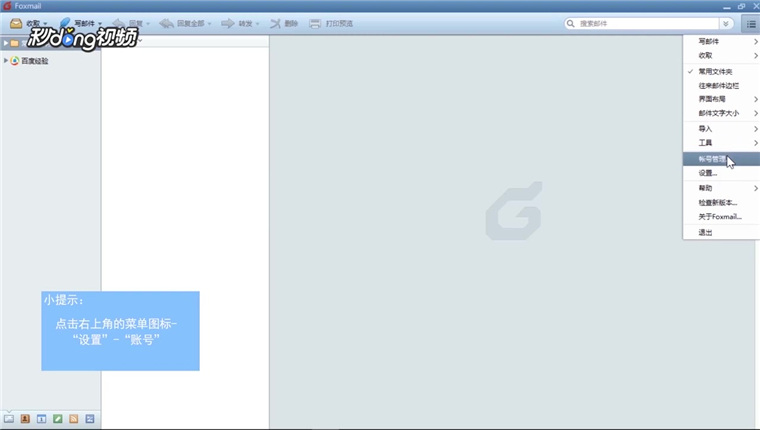Open 界面布局 submenu
This screenshot has height=430, width=760.
click(721, 99)
